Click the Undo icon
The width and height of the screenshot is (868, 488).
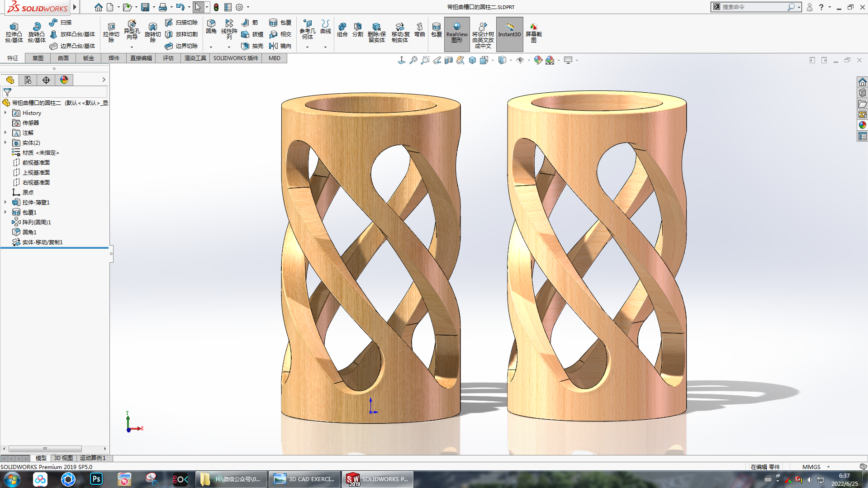tap(180, 7)
